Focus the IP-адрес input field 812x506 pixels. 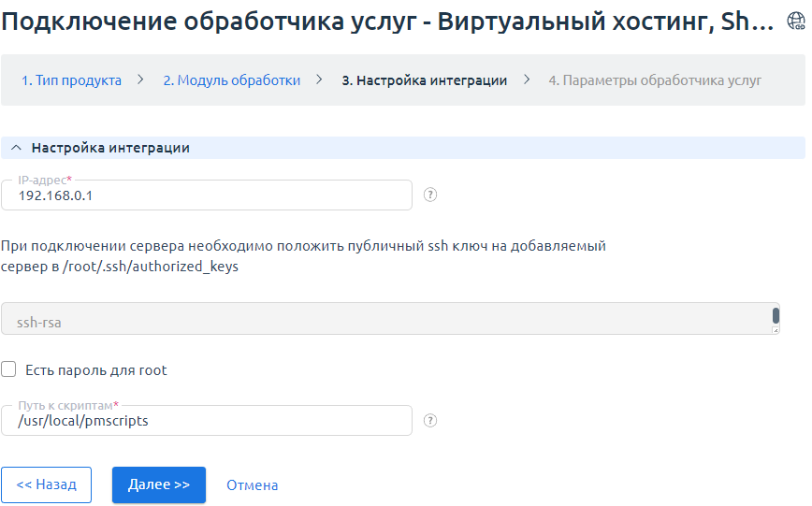[x=206, y=196]
